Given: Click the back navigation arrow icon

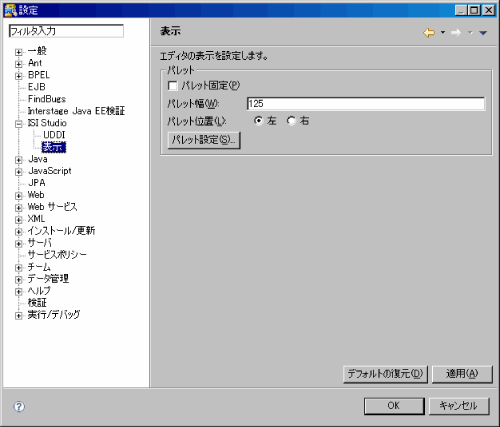Looking at the screenshot, I should [x=429, y=33].
